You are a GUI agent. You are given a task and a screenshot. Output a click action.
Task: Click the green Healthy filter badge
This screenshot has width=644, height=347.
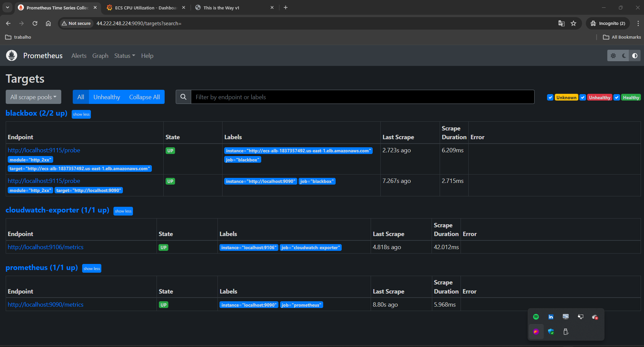[x=631, y=98]
